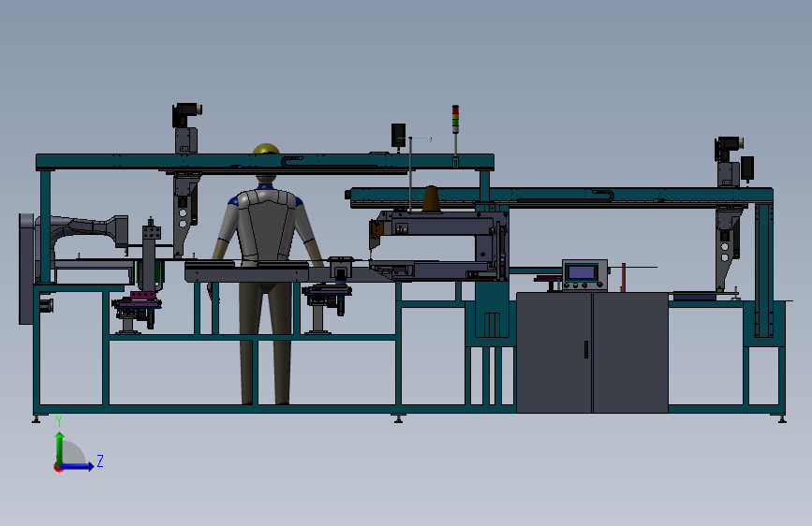Select the brown thread cone on the machine
Screen dimensions: 812x526
pos(432,199)
